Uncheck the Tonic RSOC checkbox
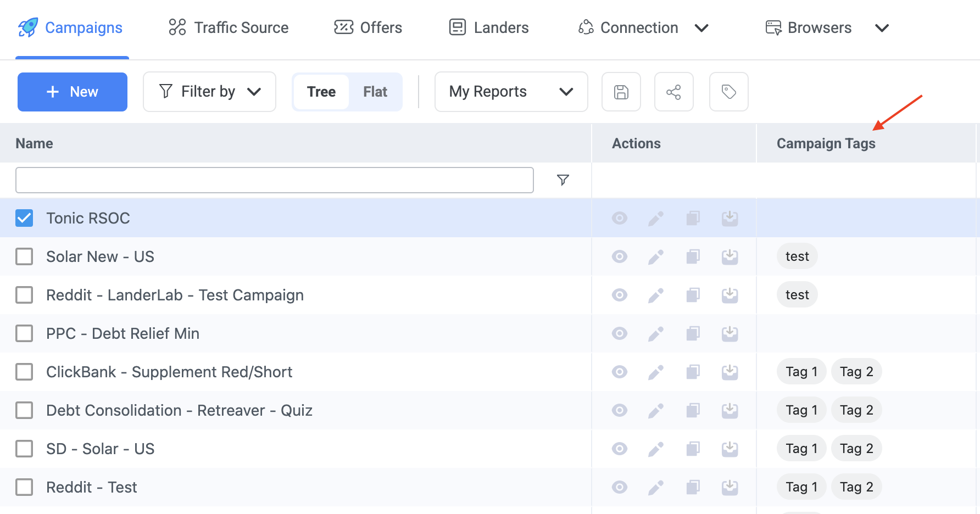 pyautogui.click(x=24, y=218)
